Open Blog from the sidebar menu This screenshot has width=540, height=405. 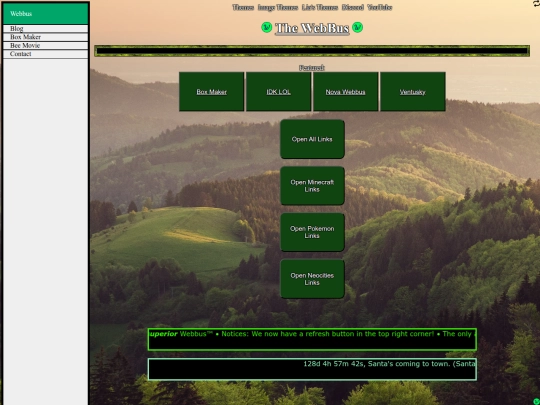45,29
